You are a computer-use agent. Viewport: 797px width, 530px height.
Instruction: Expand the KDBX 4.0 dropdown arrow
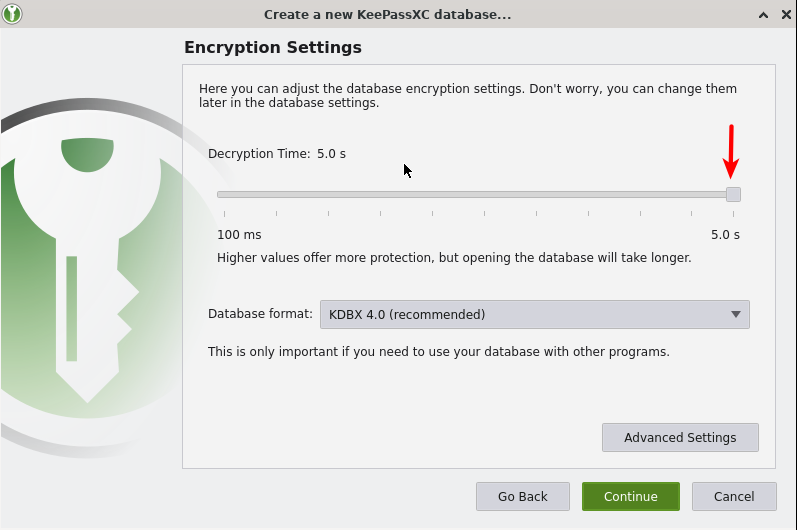[x=736, y=314]
